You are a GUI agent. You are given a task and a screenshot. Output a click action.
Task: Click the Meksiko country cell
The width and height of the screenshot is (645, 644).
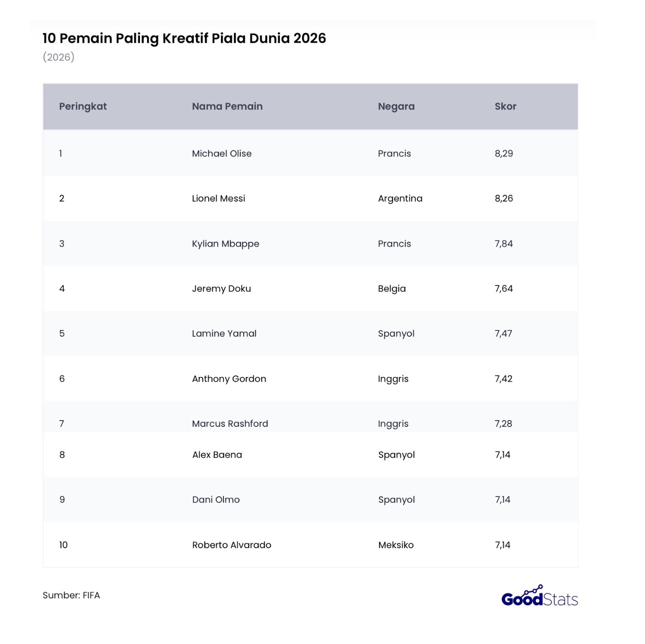coord(396,545)
